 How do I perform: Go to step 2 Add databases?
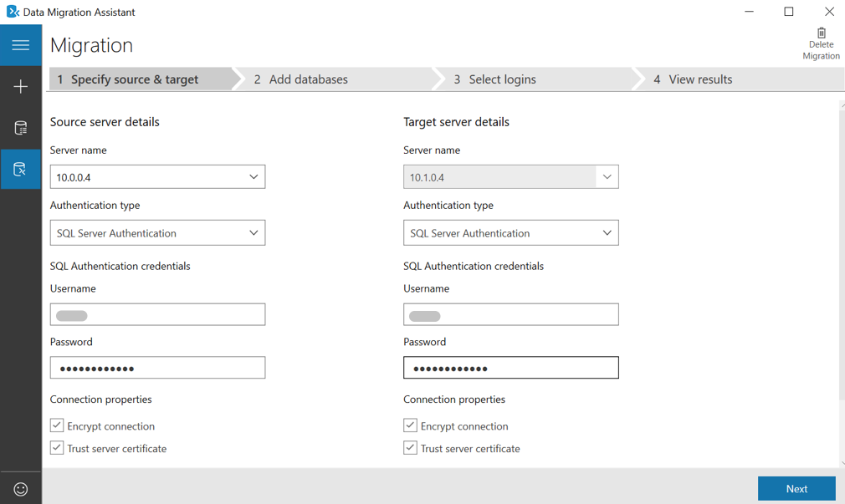[337, 79]
